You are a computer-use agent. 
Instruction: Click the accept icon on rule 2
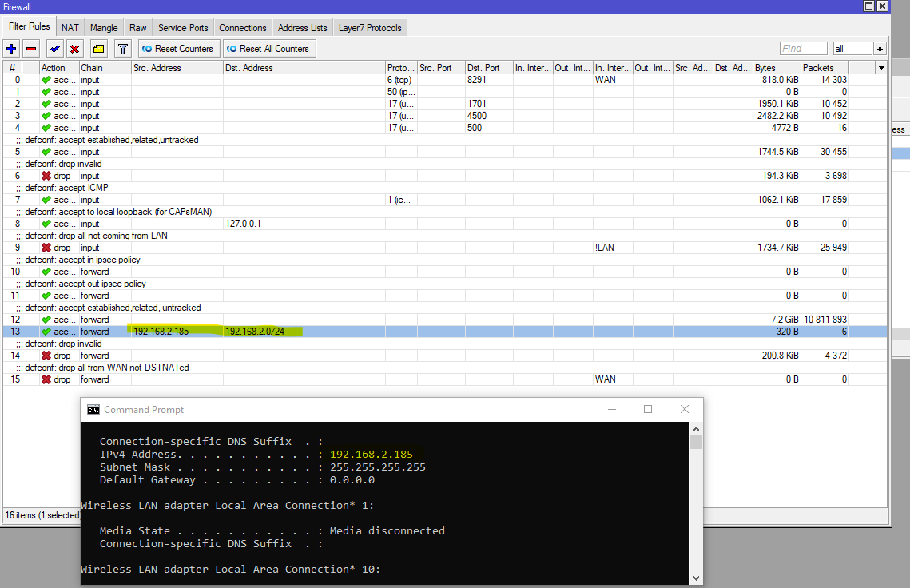click(x=46, y=104)
